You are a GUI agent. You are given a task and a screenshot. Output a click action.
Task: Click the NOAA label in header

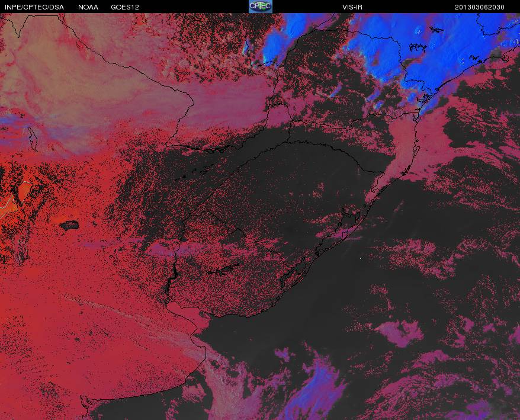pos(88,7)
